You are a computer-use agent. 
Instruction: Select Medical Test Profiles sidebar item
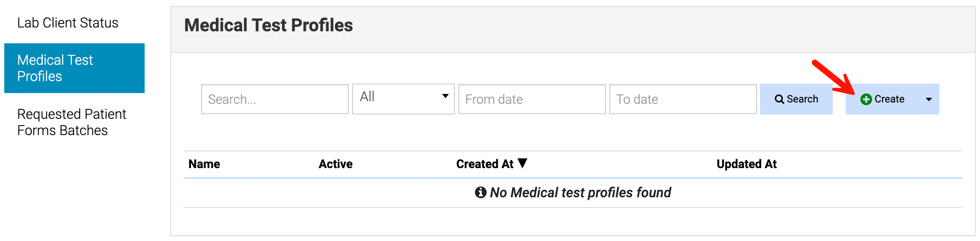click(x=74, y=68)
